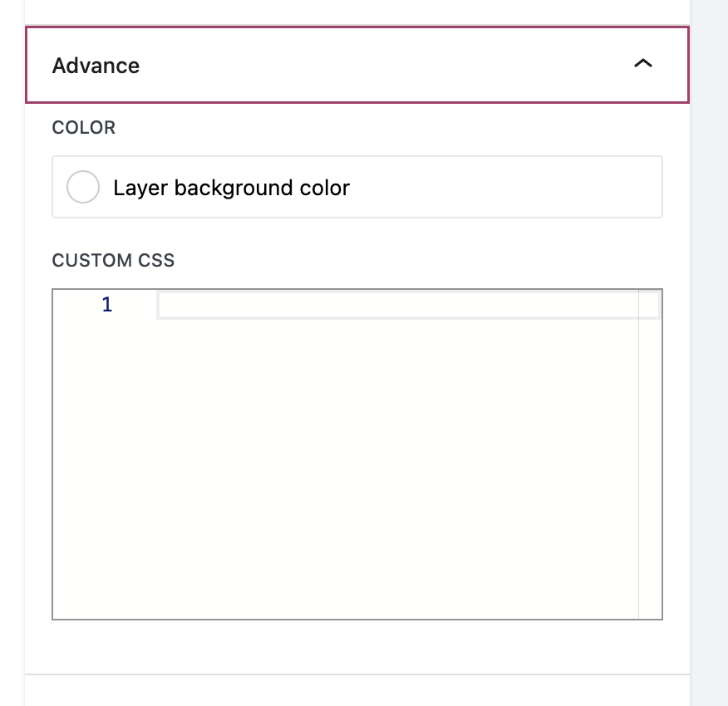Click the line number 1 in editor gutter
Viewport: 728px width, 706px height.
[106, 304]
